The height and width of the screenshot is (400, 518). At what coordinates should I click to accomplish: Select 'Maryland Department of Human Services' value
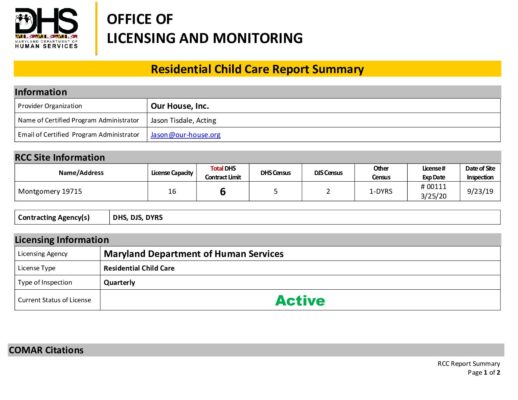[x=194, y=254]
